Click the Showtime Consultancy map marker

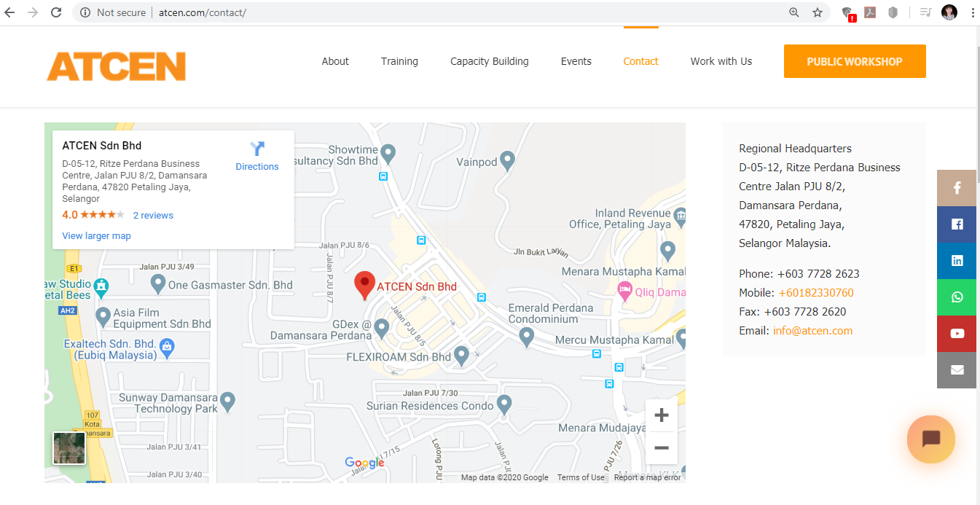388,153
